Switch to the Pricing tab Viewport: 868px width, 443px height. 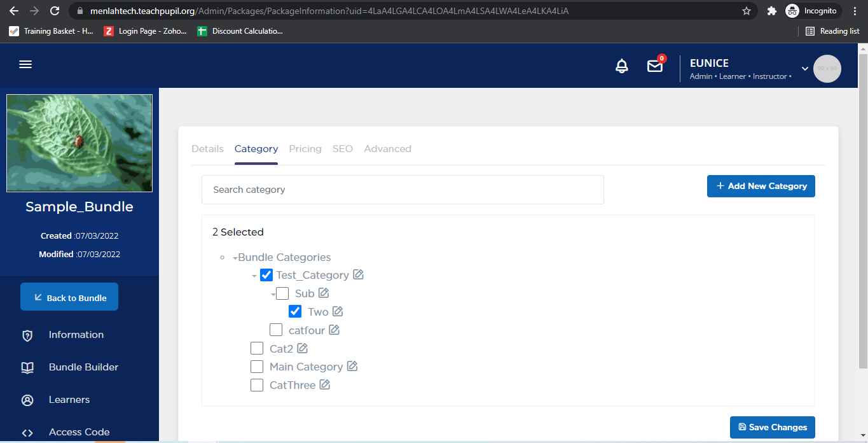pyautogui.click(x=305, y=149)
